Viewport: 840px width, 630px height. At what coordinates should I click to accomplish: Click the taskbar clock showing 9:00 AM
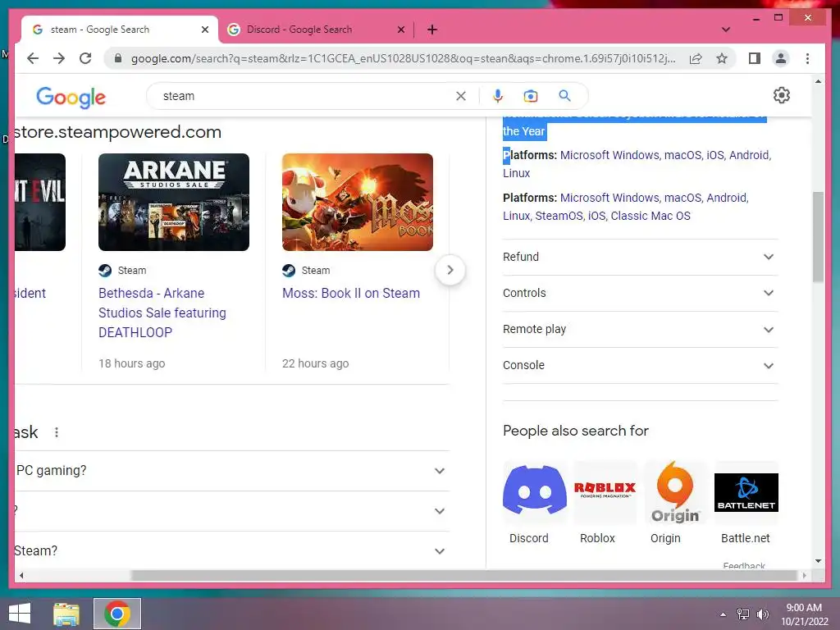[804, 614]
